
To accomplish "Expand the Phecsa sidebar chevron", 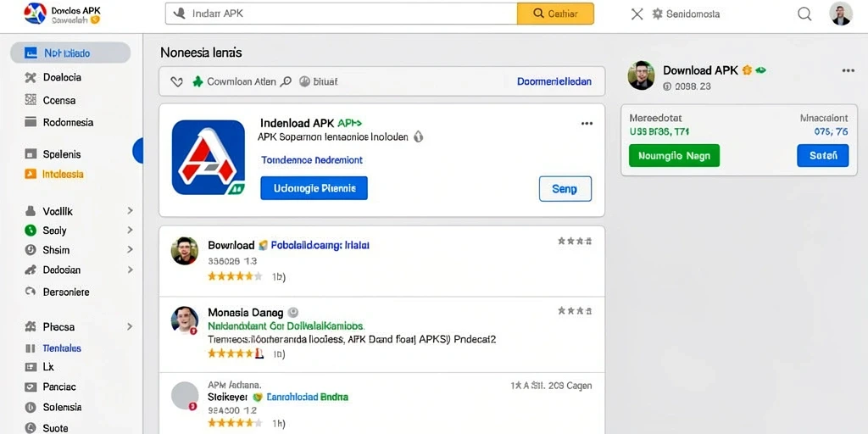I will [x=130, y=326].
